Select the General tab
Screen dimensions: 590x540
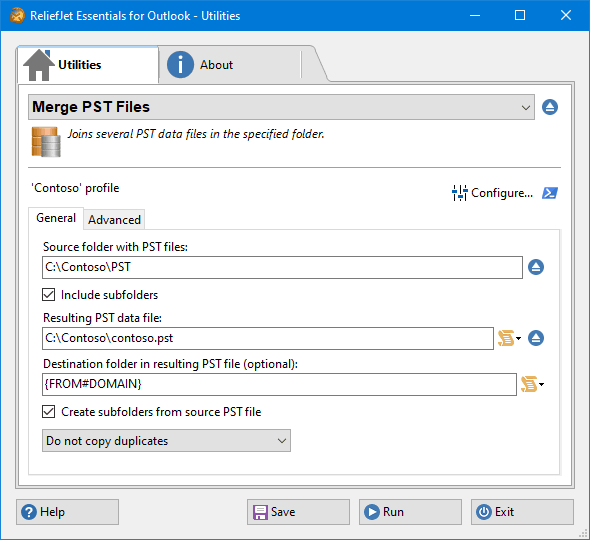[x=56, y=218]
